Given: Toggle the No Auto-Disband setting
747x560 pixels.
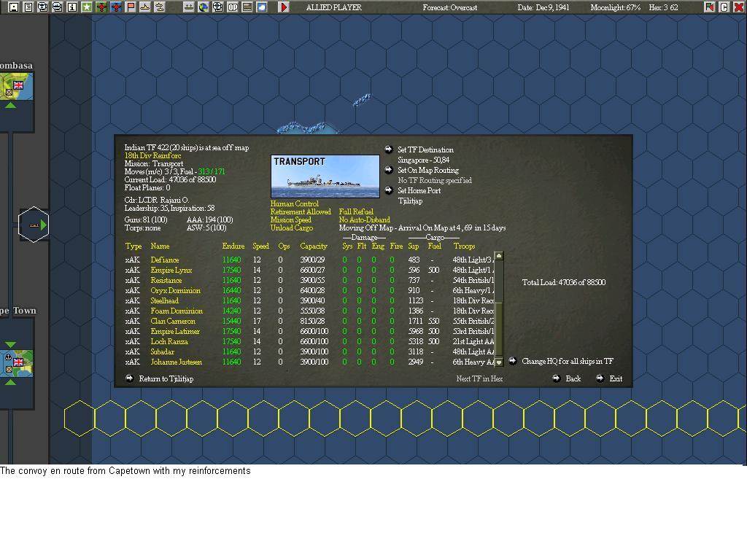Looking at the screenshot, I should click(365, 220).
